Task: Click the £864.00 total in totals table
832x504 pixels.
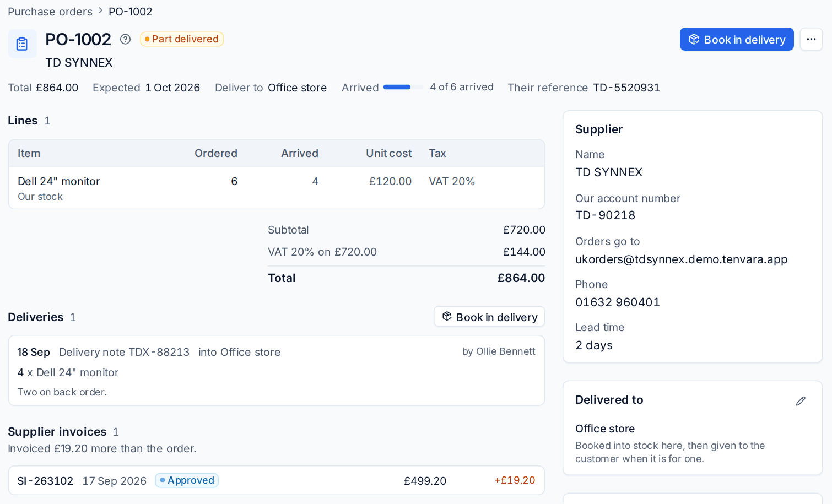Action: (521, 278)
